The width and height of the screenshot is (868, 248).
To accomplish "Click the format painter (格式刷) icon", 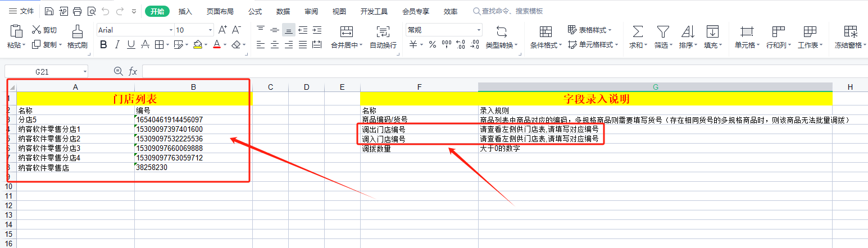I will pyautogui.click(x=77, y=31).
